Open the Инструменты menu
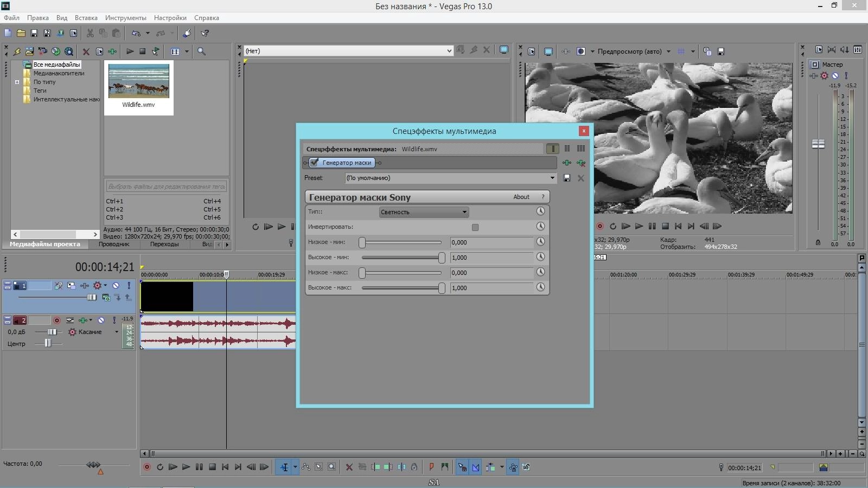Screen dimensions: 868x488 125,18
